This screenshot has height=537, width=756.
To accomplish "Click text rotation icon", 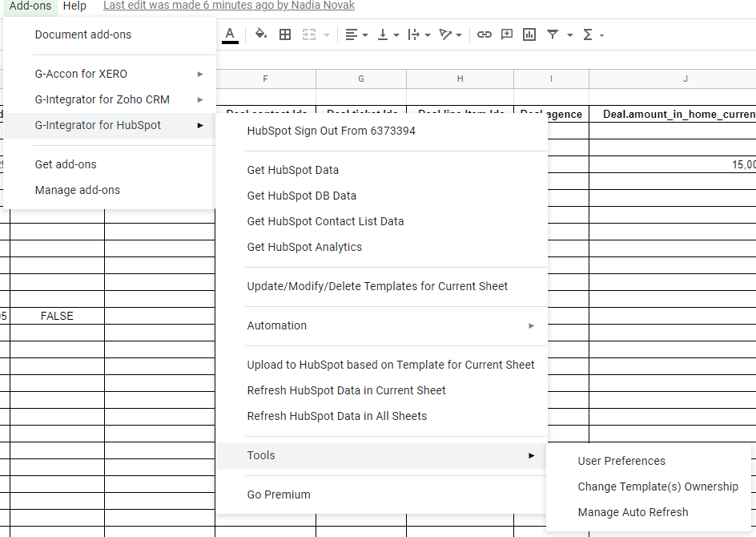I will [445, 34].
